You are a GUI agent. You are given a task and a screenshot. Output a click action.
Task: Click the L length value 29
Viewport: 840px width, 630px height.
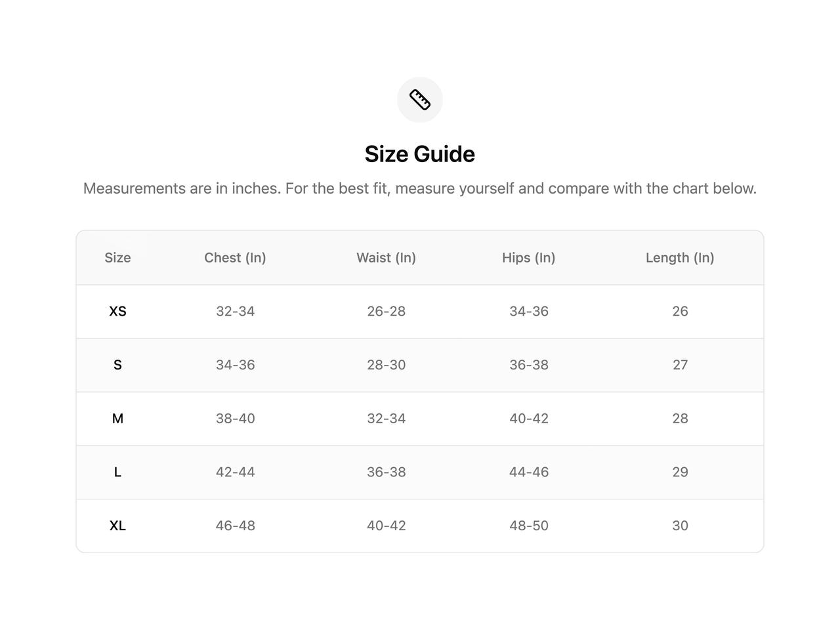pos(680,472)
